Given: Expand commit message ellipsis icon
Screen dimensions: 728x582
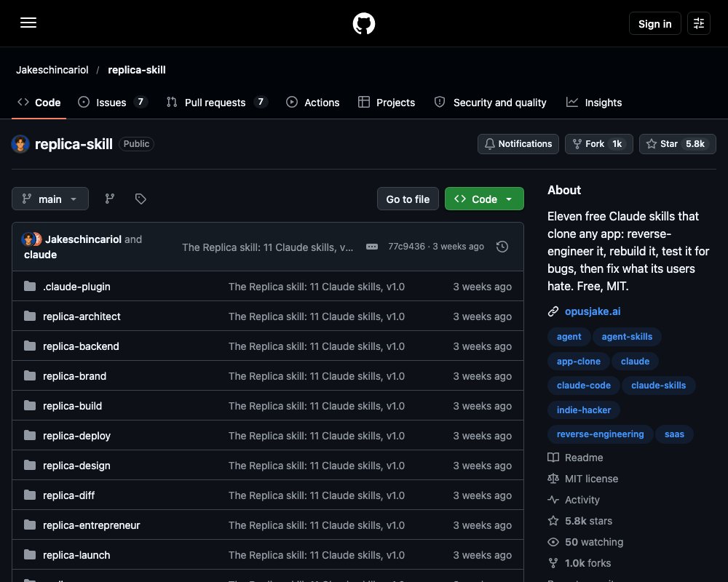Looking at the screenshot, I should (372, 247).
